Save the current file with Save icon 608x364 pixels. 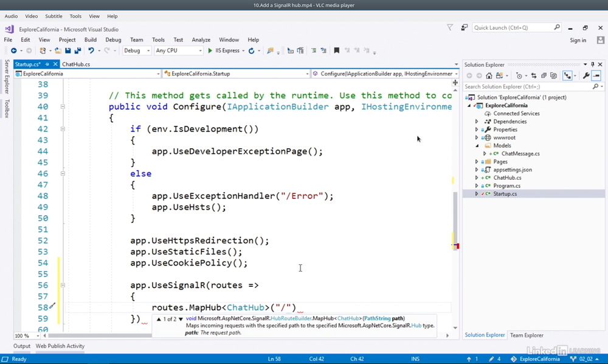[68, 51]
